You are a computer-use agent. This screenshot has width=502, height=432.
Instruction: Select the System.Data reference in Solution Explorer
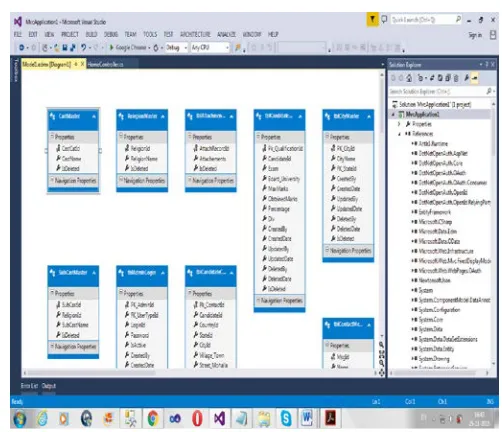[430, 329]
